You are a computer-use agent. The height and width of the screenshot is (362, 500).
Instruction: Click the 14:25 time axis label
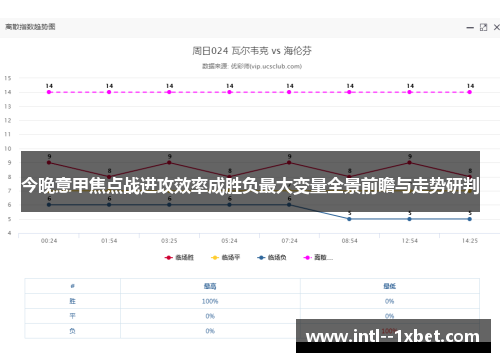pos(470,241)
